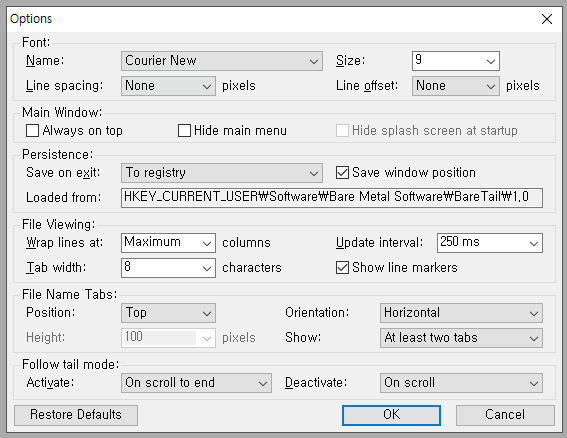Open tabs Position dropdown
Viewport: 567px width, 438px height.
pos(168,313)
